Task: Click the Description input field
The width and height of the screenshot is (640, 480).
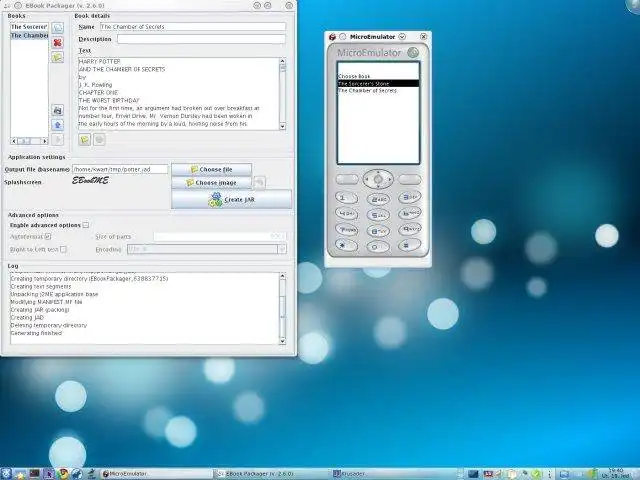Action: tap(201, 39)
